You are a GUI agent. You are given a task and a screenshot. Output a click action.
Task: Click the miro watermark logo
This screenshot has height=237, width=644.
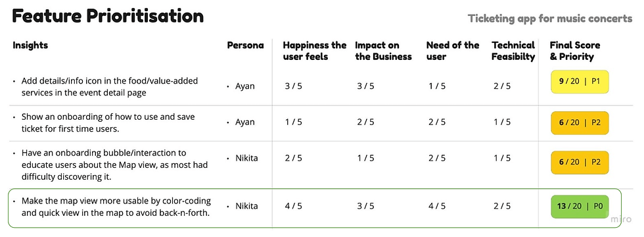(620, 219)
